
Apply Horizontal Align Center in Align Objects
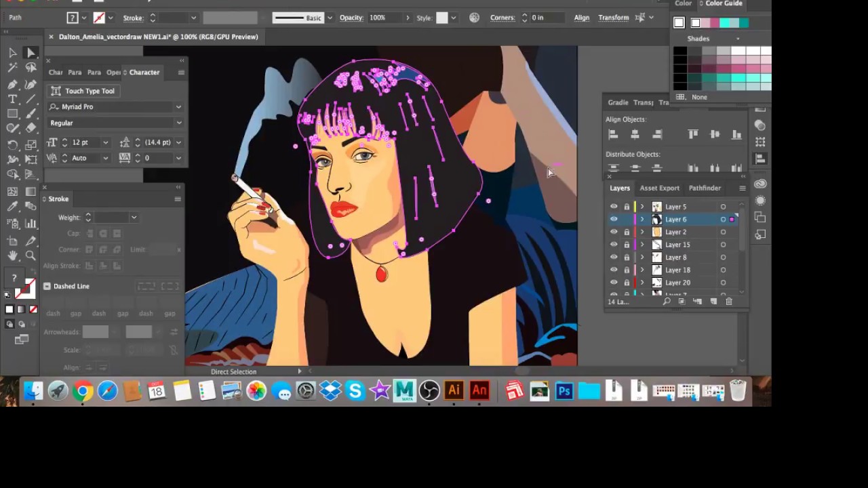click(x=635, y=134)
